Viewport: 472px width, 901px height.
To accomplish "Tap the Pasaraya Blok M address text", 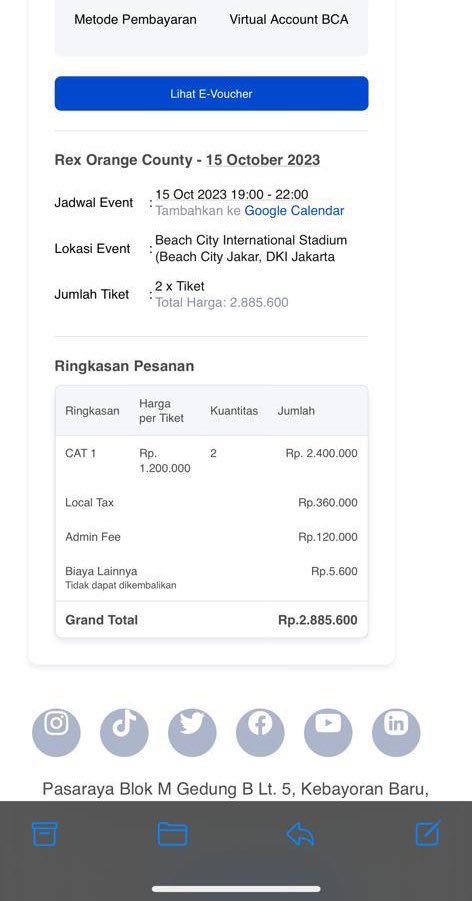I will click(x=236, y=788).
